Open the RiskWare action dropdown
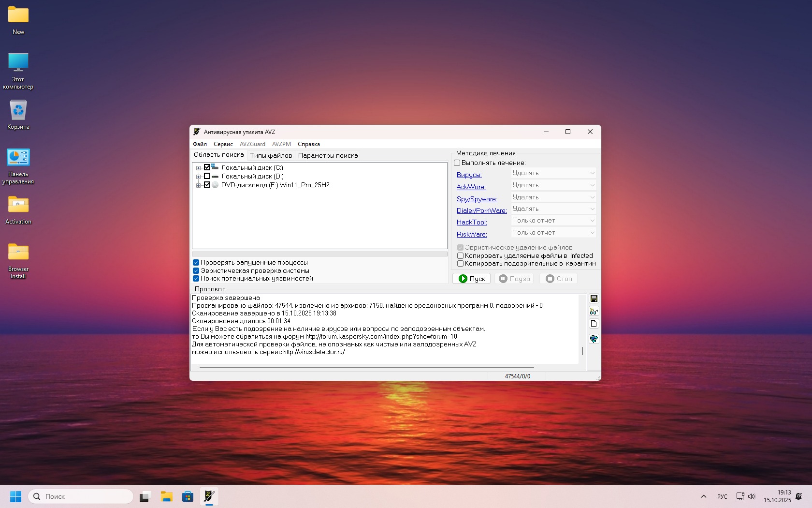This screenshot has height=508, width=812. [553, 233]
